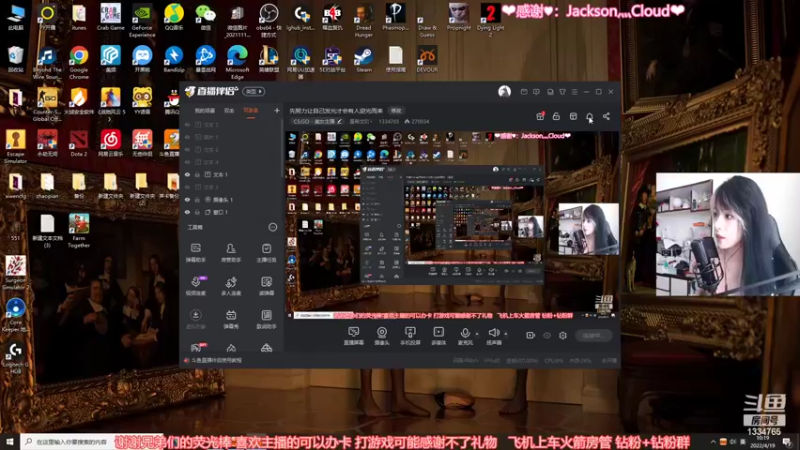The height and width of the screenshot is (450, 800).
Task: Add a 多媒体 media source
Action: point(438,336)
